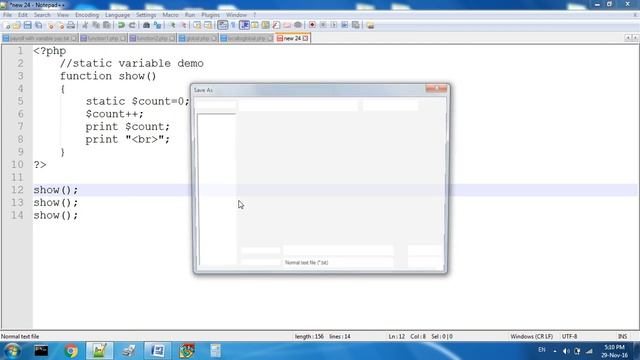The width and height of the screenshot is (640, 360).
Task: Click the Windows Start button
Action: click(x=12, y=351)
